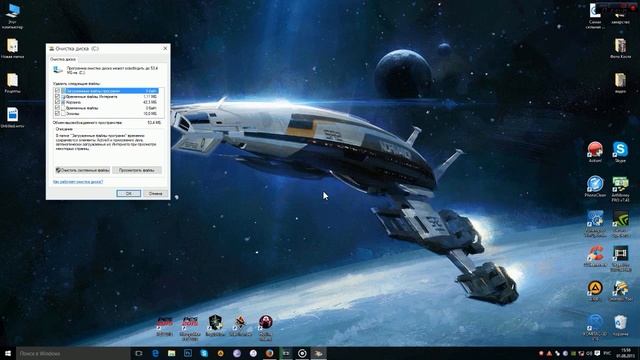Open the notification center icon
Screen dimensions: 640x360
[x=597, y=353]
